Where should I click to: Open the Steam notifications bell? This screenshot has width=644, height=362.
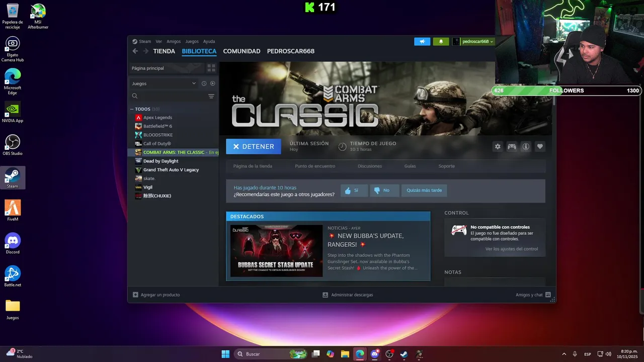click(x=441, y=41)
